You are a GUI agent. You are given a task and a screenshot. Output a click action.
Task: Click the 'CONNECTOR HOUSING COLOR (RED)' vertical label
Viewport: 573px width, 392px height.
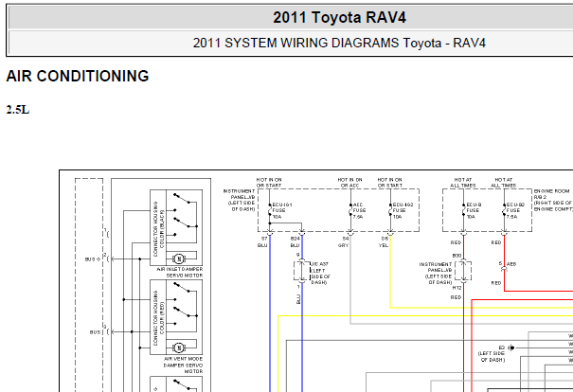pyautogui.click(x=158, y=318)
